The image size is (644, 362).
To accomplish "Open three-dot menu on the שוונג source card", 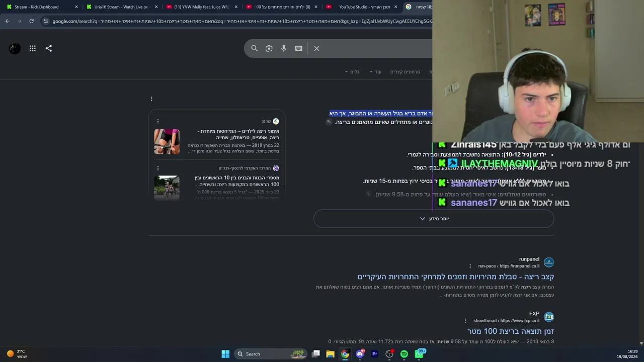I will tap(158, 121).
